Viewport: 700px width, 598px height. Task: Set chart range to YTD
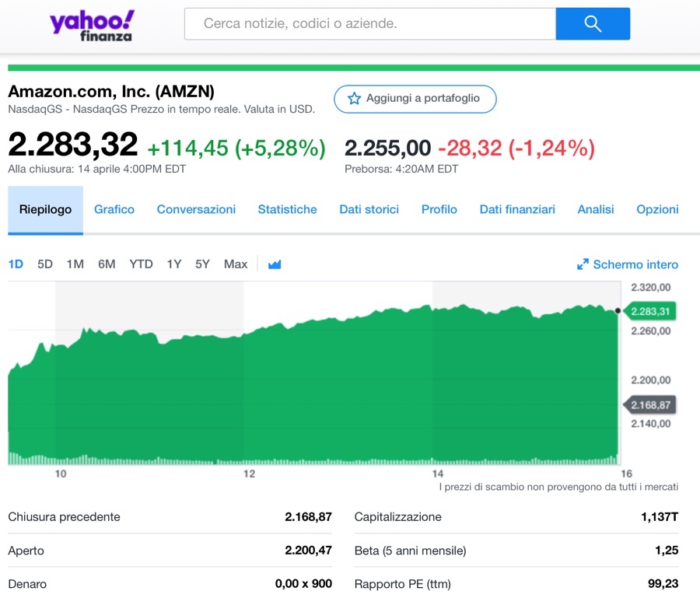point(141,264)
